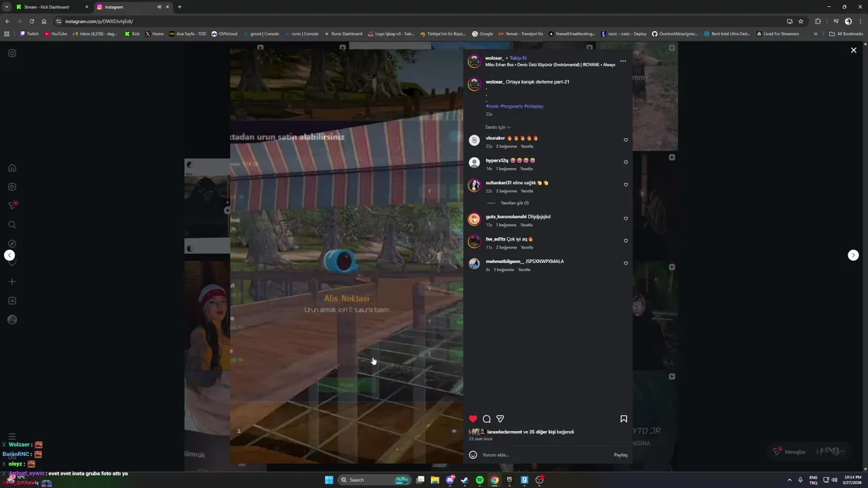Open the tab search dropdown arrow
The image size is (868, 488).
click(6, 7)
